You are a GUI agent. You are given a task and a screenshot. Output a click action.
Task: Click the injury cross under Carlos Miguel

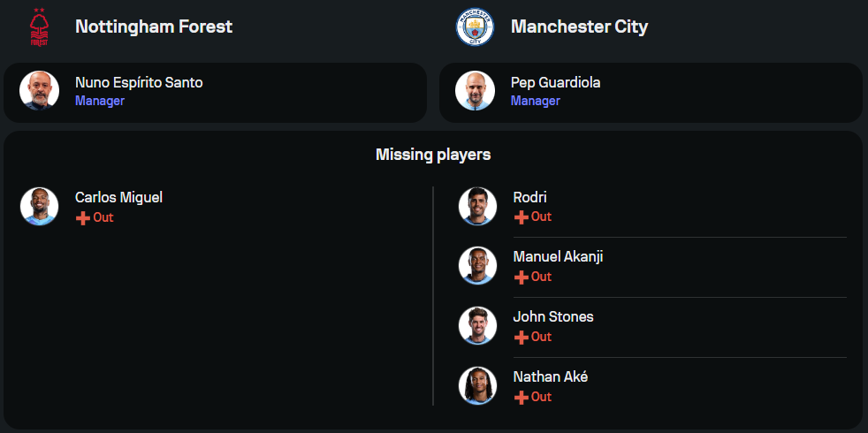click(x=83, y=218)
